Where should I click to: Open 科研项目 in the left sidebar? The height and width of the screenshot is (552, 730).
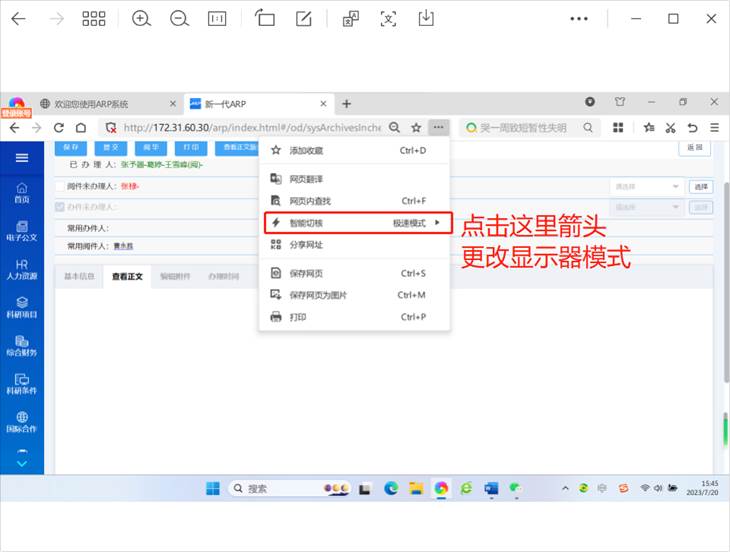click(x=22, y=306)
